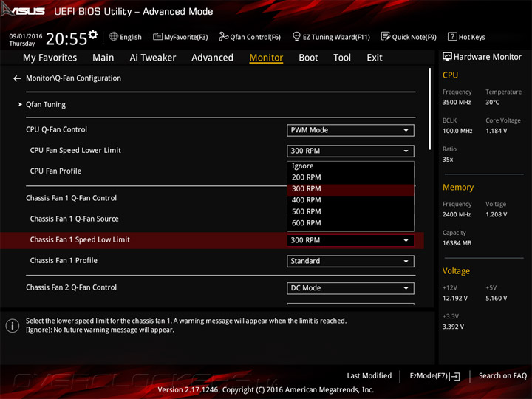The image size is (532, 399).
Task: Click the Ratio value 35x
Action: pos(448,160)
